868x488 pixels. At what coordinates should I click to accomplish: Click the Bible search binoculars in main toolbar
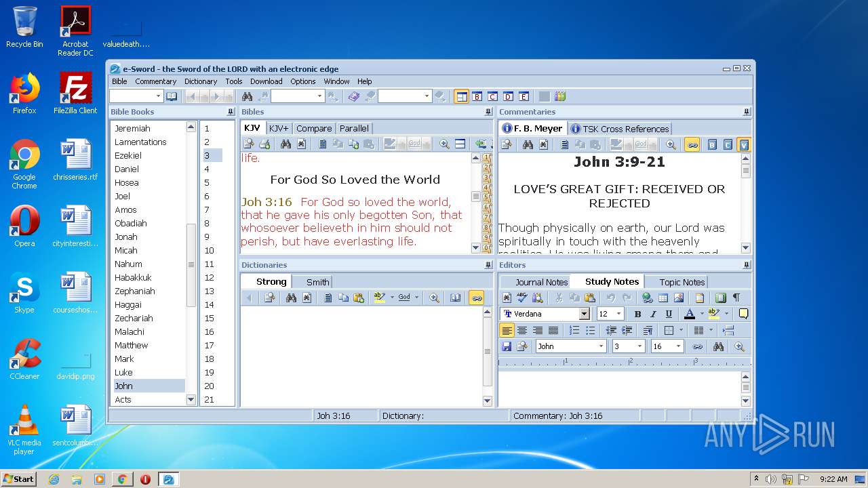click(x=247, y=96)
